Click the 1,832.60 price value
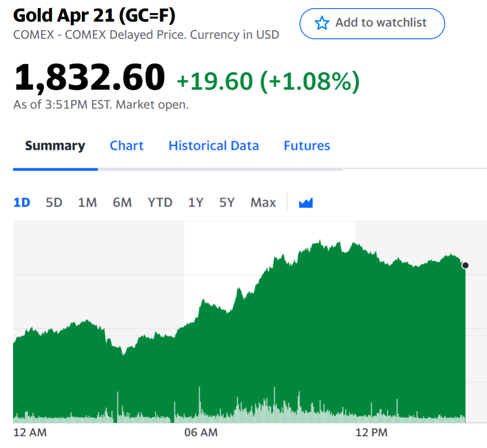Screen dimensions: 487x448 click(x=90, y=77)
